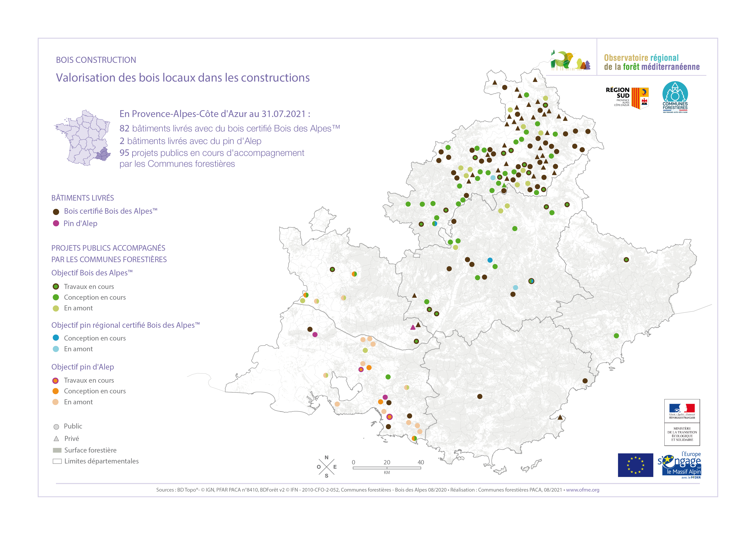Viewport: 756px width, 535px height.
Task: Click the Surface forestière grey rectangle swatch
Action: (57, 450)
